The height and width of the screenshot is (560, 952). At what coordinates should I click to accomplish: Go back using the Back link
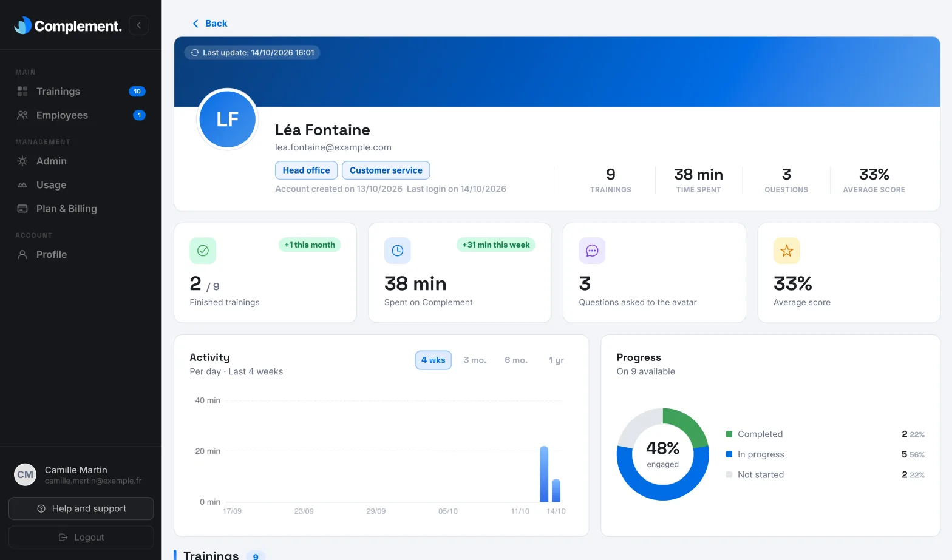click(x=209, y=24)
